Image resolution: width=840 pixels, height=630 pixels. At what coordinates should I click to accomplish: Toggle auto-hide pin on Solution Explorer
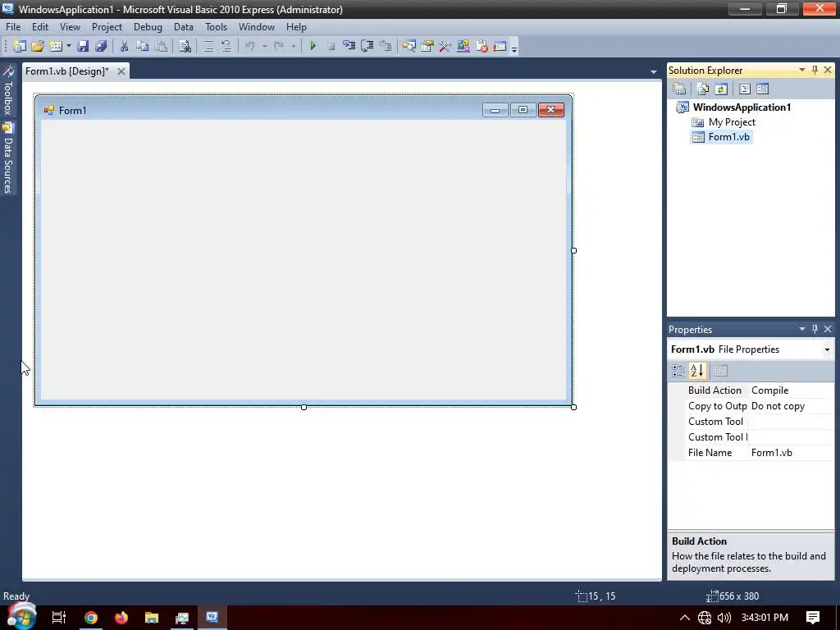(x=815, y=71)
